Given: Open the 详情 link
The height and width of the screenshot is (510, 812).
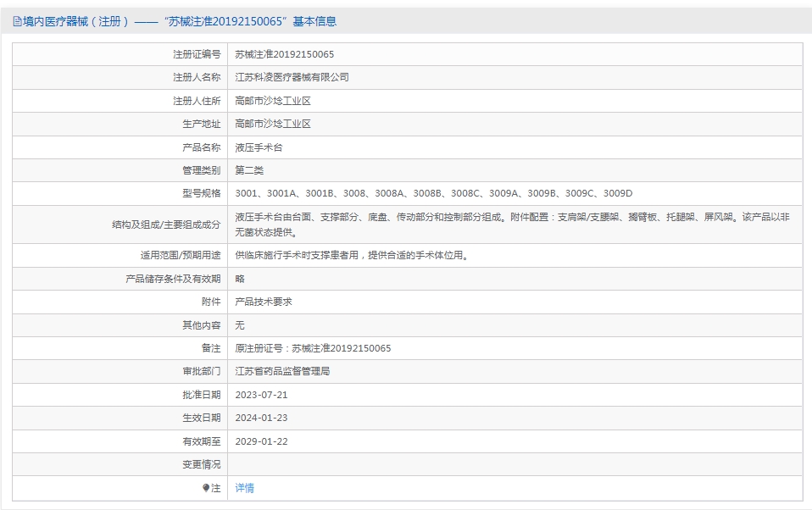Looking at the screenshot, I should [x=243, y=488].
